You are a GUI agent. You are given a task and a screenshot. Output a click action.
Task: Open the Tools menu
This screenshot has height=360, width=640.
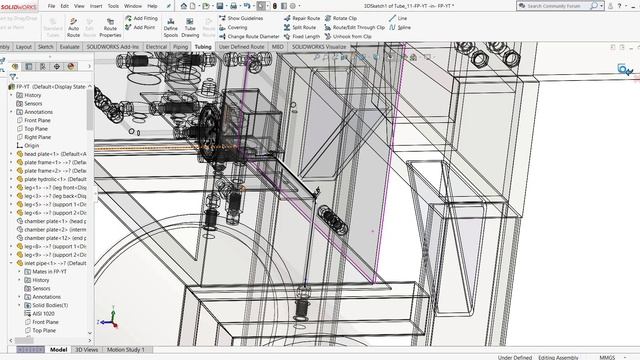tap(113, 6)
